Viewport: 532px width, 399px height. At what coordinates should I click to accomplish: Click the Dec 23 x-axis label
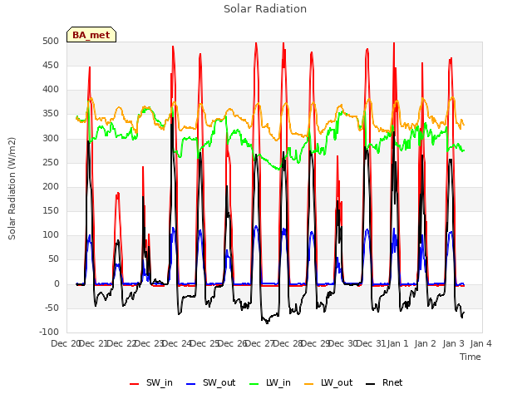[149, 343]
